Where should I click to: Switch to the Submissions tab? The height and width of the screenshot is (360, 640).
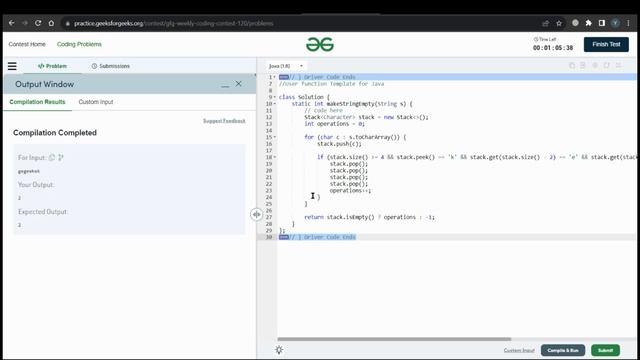111,66
